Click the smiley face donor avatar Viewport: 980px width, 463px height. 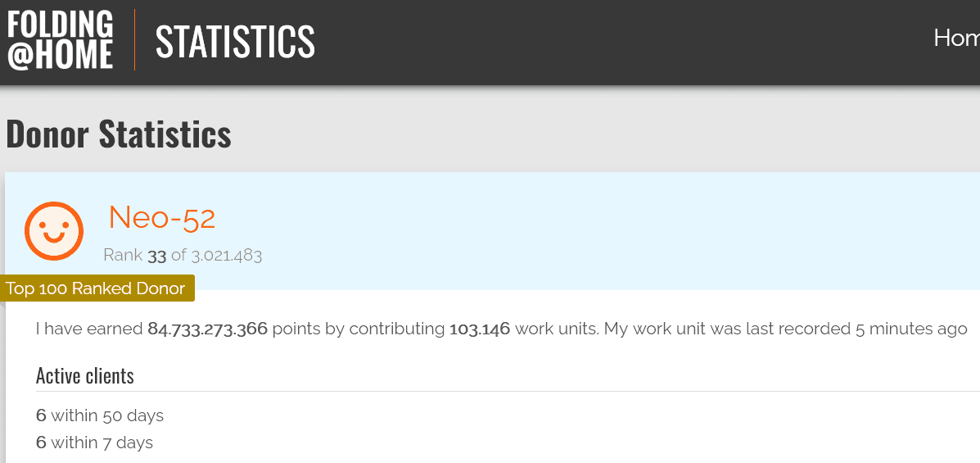[54, 231]
